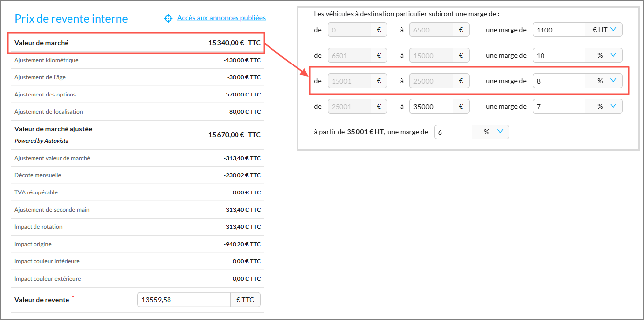The image size is (644, 320).
Task: Select the 15 340,00 € TTC market value
Action: coord(235,43)
